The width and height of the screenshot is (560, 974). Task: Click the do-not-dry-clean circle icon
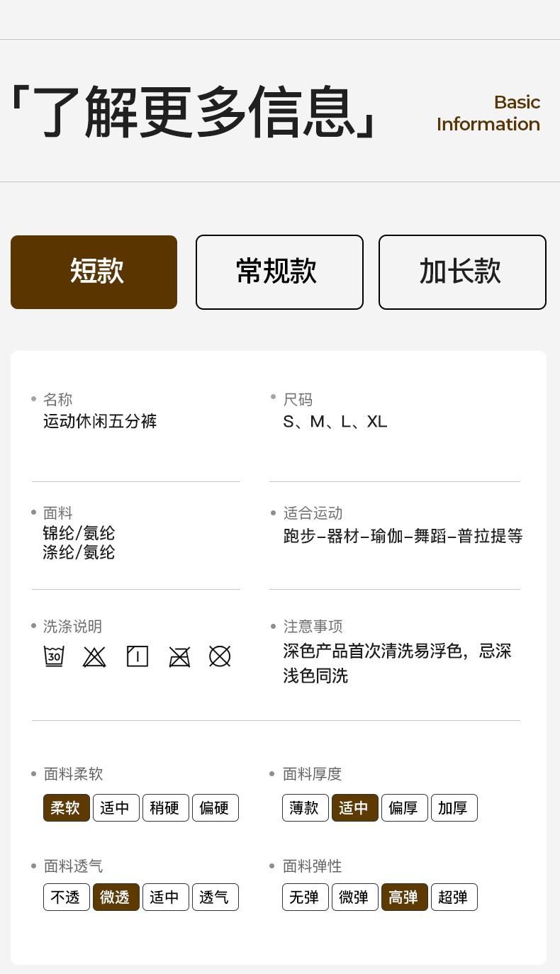220,656
